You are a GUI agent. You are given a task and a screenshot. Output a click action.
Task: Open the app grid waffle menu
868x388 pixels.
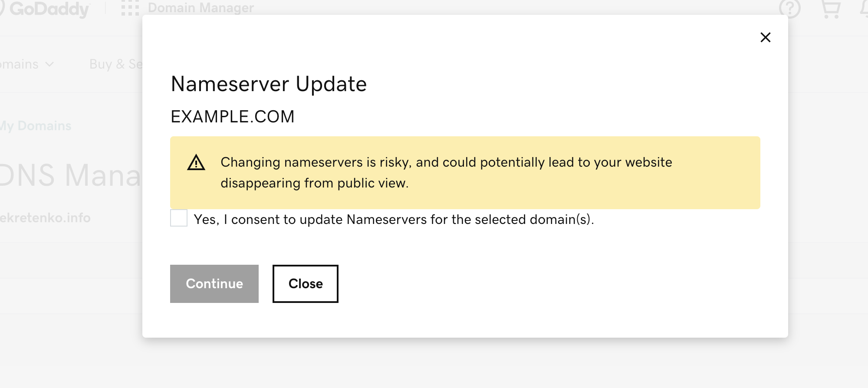pos(130,7)
